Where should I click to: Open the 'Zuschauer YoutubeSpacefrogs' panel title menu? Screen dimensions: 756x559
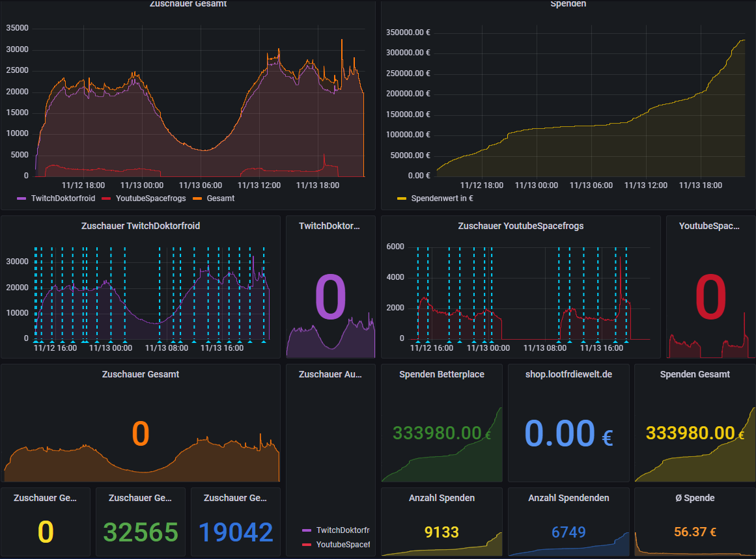pyautogui.click(x=521, y=226)
